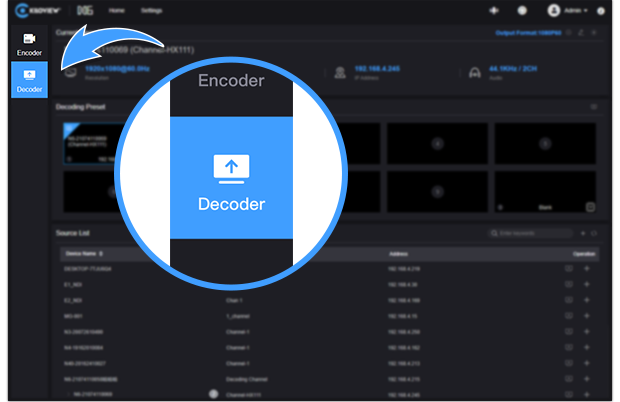Click the round status dot beside Channel-HX111
The height and width of the screenshot is (402, 620).
214,394
